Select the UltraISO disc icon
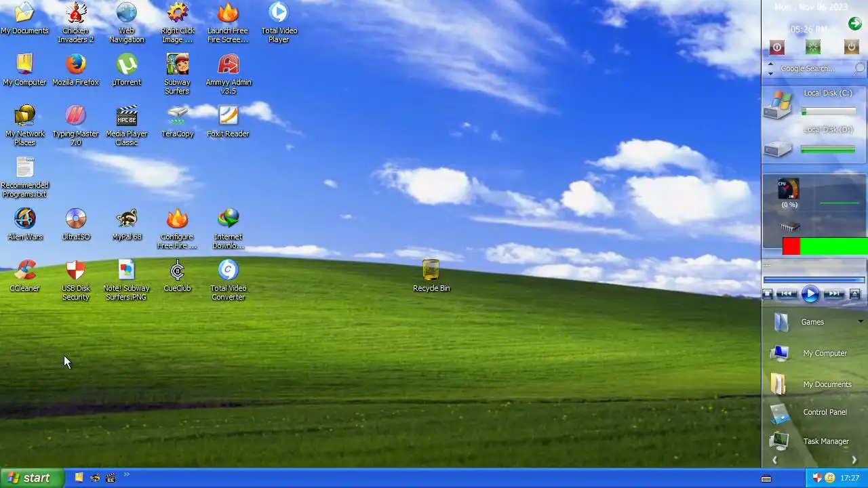Image resolution: width=868 pixels, height=488 pixels. coord(75,224)
